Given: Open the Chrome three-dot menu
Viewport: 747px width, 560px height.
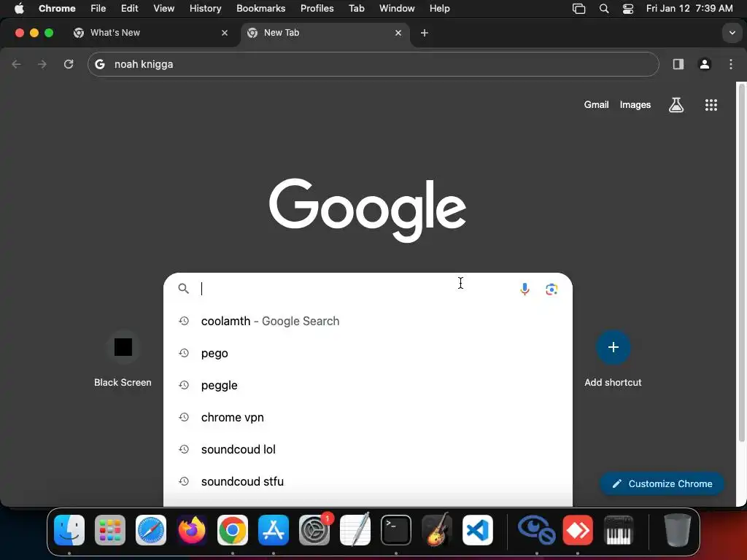Looking at the screenshot, I should tap(731, 64).
